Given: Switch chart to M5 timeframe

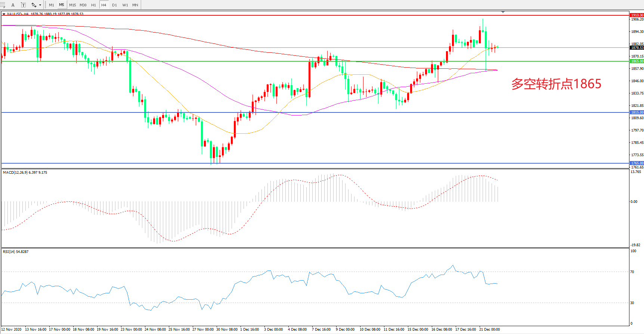Looking at the screenshot, I should click(62, 5).
